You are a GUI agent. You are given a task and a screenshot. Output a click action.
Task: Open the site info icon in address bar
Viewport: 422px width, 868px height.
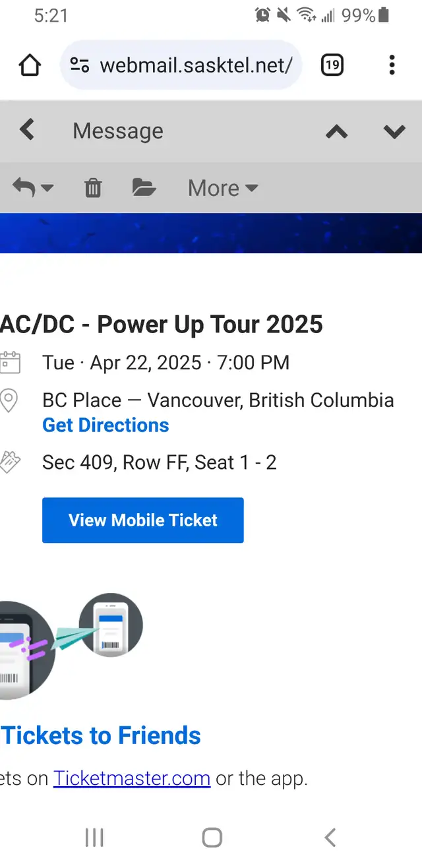point(80,65)
